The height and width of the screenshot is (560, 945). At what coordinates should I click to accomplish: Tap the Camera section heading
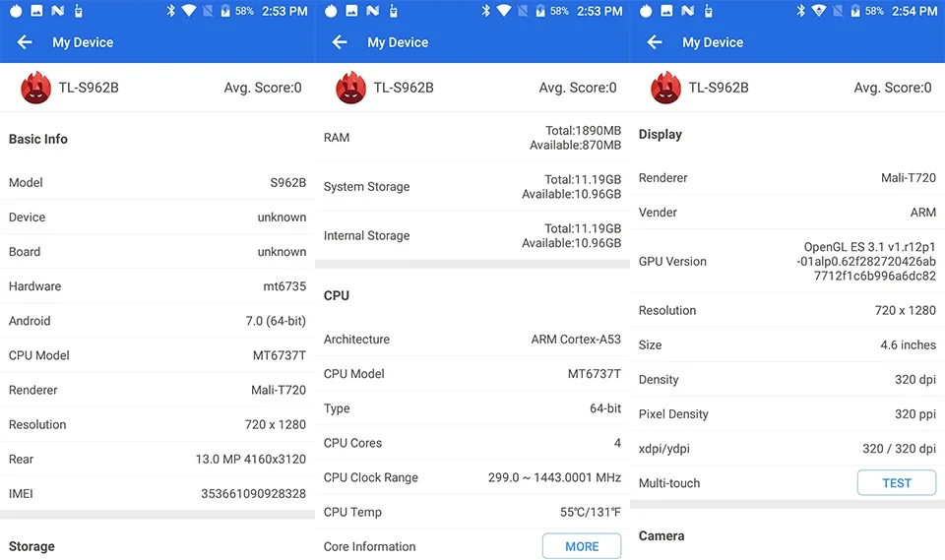point(661,536)
